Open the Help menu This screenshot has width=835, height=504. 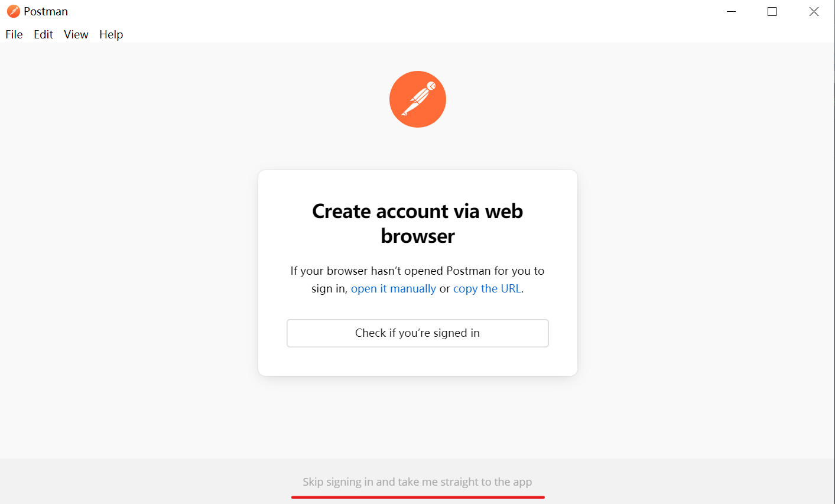111,34
